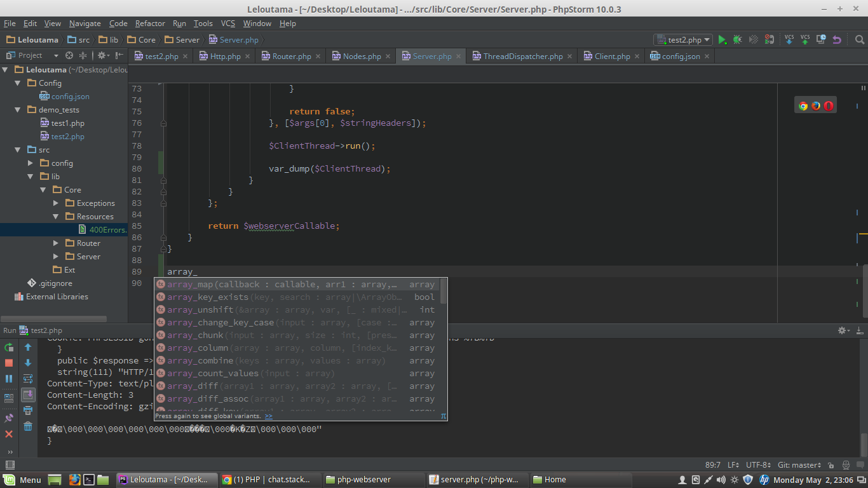868x488 pixels.
Task: Click completion popup vertical scrollbar
Action: pyautogui.click(x=444, y=290)
